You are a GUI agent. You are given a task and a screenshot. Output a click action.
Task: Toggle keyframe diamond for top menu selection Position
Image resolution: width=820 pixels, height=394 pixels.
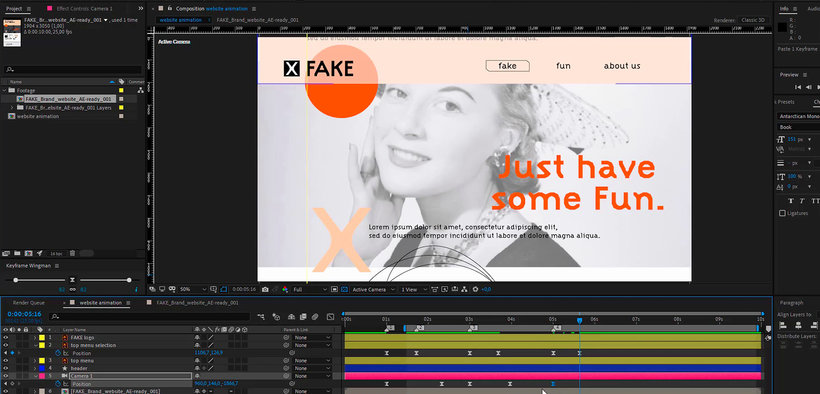(13, 353)
